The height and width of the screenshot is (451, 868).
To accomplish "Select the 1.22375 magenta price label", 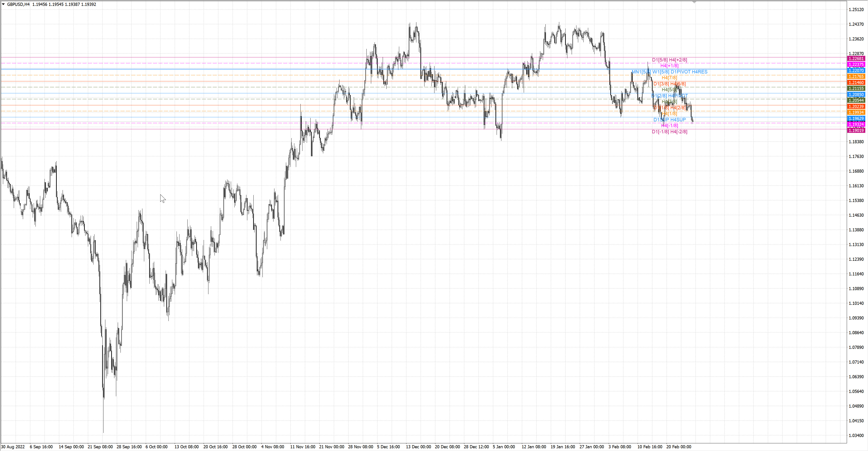I will pyautogui.click(x=856, y=65).
